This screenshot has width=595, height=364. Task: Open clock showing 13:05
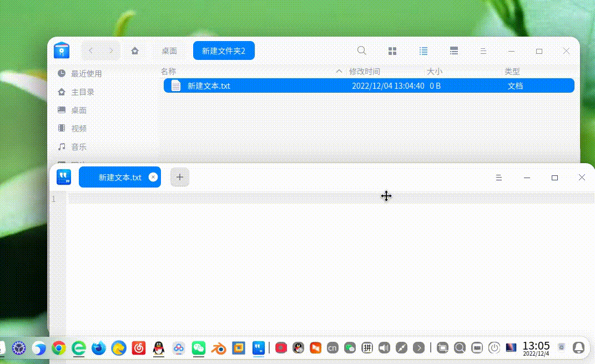pyautogui.click(x=536, y=348)
